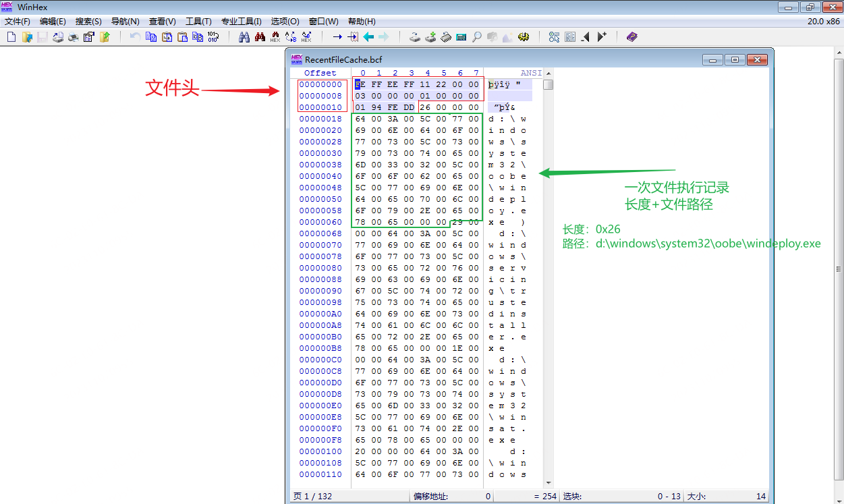This screenshot has height=504, width=844.
Task: Click the Offset column header
Action: (320, 73)
